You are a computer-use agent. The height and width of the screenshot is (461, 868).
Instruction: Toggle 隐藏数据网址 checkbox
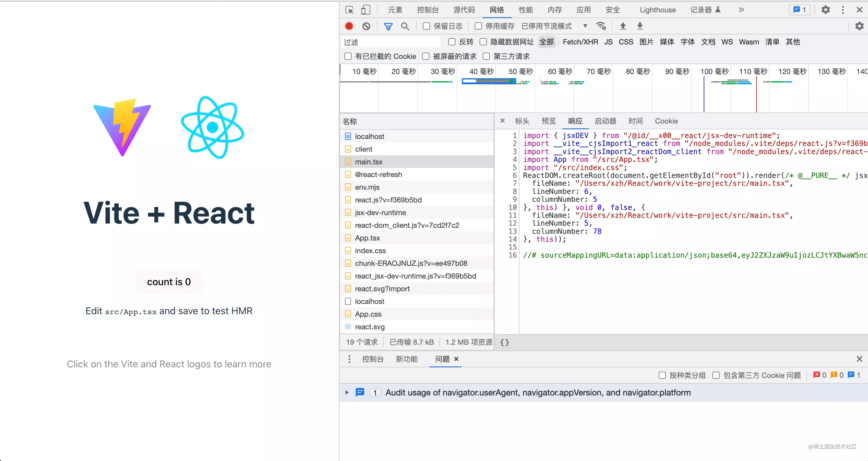pos(483,42)
